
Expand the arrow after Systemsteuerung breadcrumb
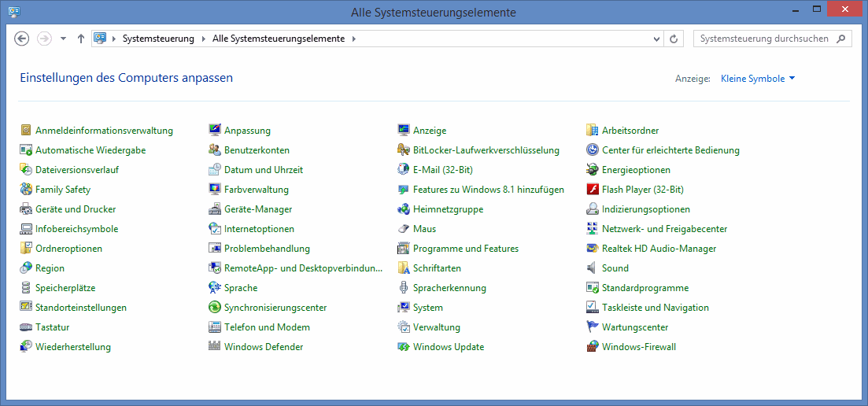point(203,39)
